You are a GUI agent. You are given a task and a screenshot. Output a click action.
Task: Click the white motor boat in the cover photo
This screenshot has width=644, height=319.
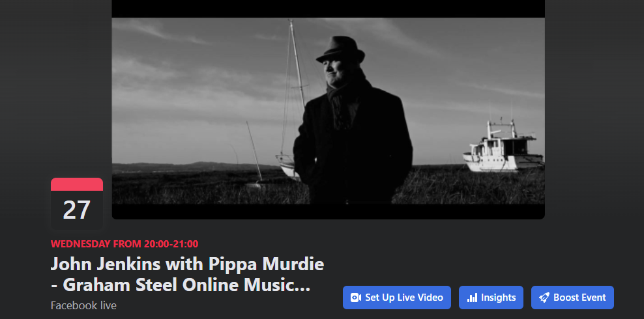(x=503, y=146)
